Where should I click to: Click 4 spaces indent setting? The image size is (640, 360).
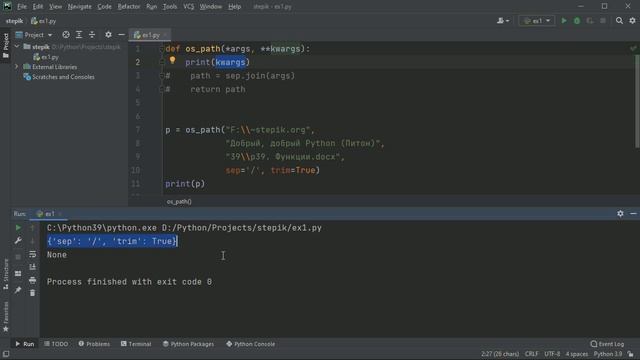[x=577, y=354]
